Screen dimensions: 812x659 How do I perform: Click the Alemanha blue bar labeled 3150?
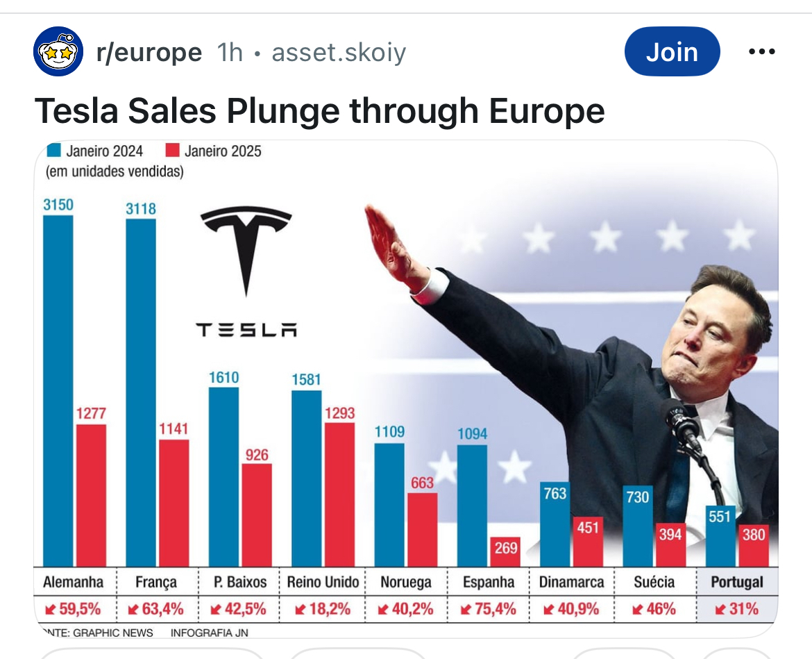tap(58, 390)
